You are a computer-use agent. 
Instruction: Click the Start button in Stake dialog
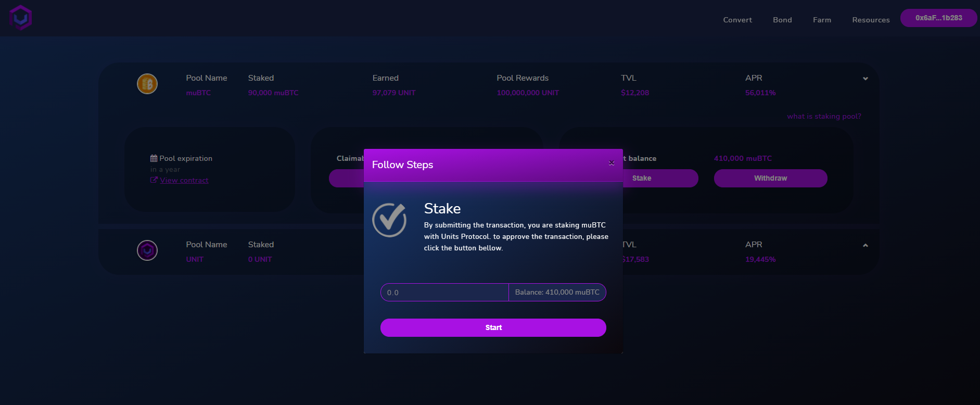(x=493, y=327)
